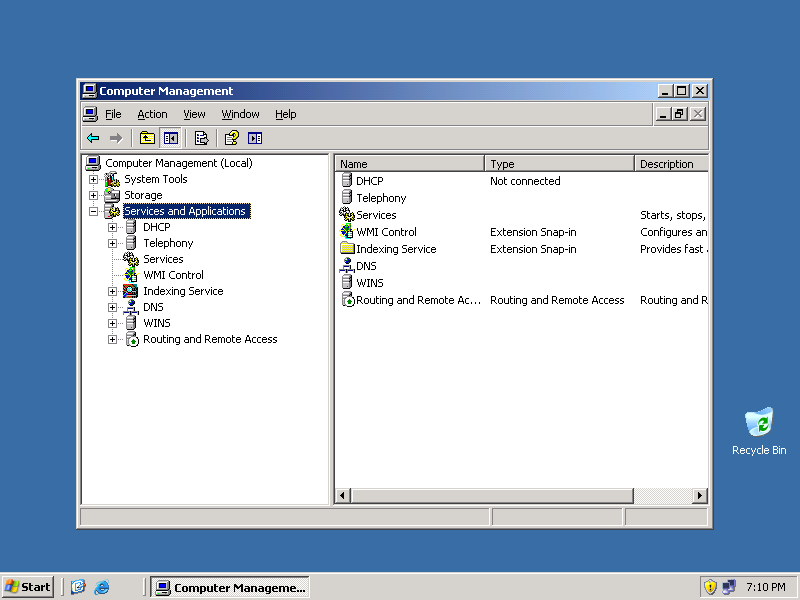
Task: Click the DHCP icon in right pane
Action: tap(347, 181)
